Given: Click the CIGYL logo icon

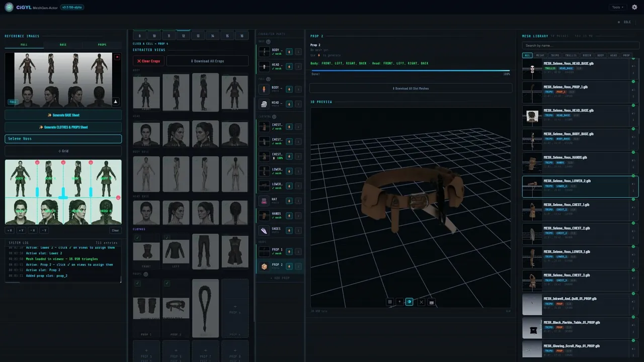Looking at the screenshot, I should tap(9, 7).
